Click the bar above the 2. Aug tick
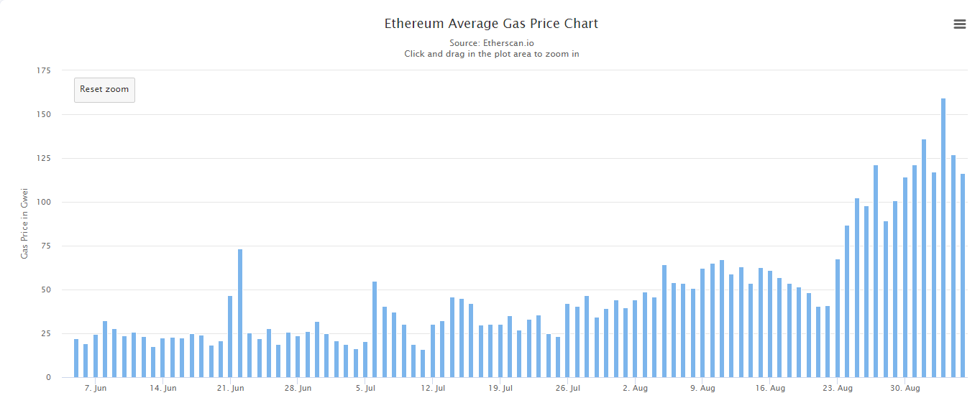The height and width of the screenshot is (403, 980). 635,338
